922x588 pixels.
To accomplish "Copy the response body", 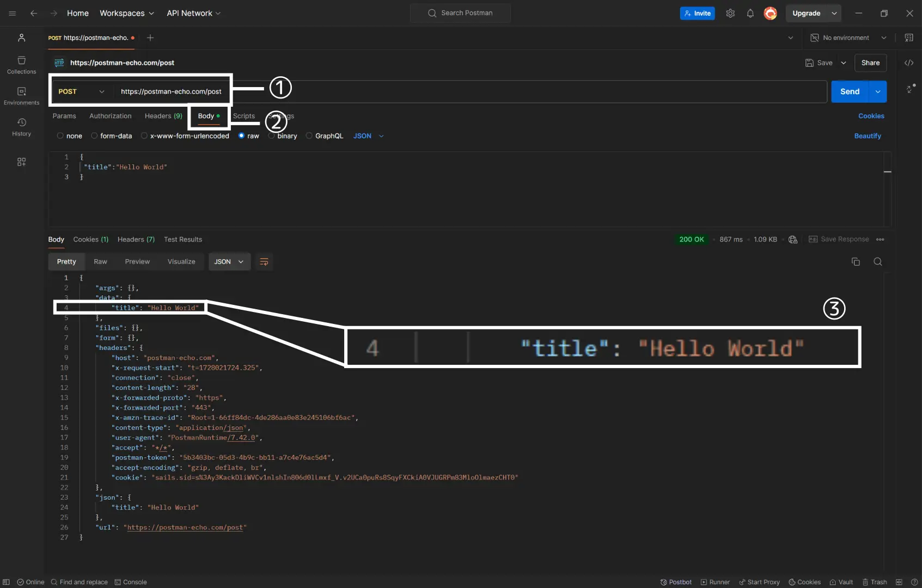I will pyautogui.click(x=856, y=262).
